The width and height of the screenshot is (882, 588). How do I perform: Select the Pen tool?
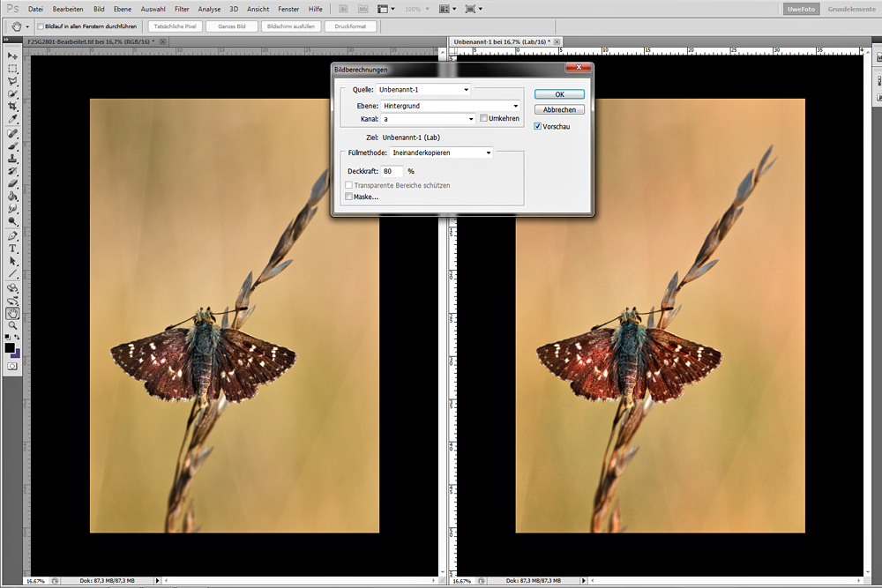point(13,236)
